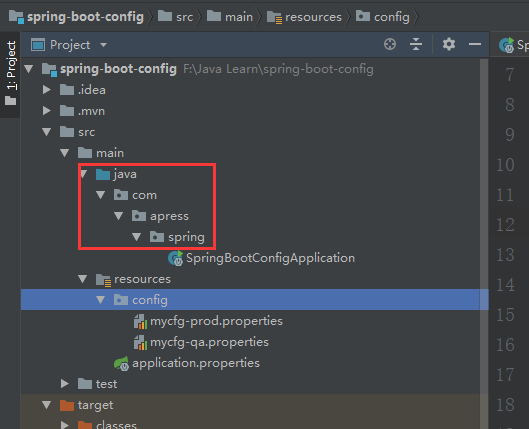The height and width of the screenshot is (429, 529).
Task: Click the project module icon at root
Action: [x=49, y=70]
